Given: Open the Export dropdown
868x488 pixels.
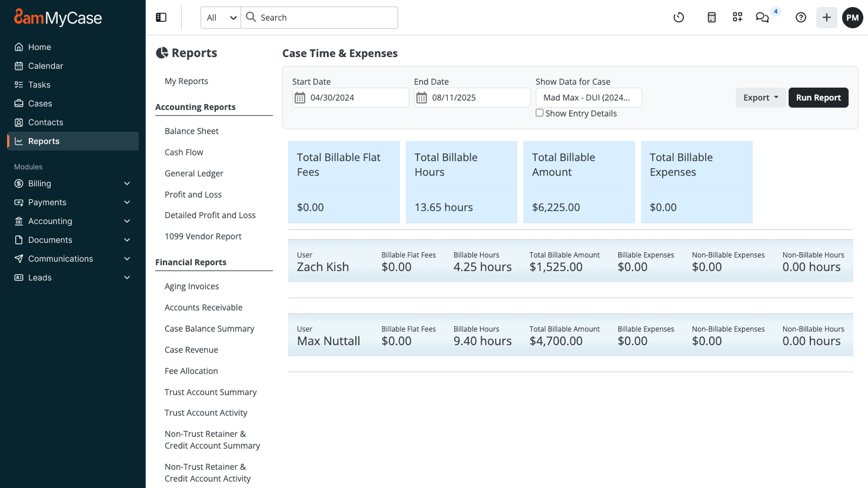Looking at the screenshot, I should pyautogui.click(x=760, y=98).
